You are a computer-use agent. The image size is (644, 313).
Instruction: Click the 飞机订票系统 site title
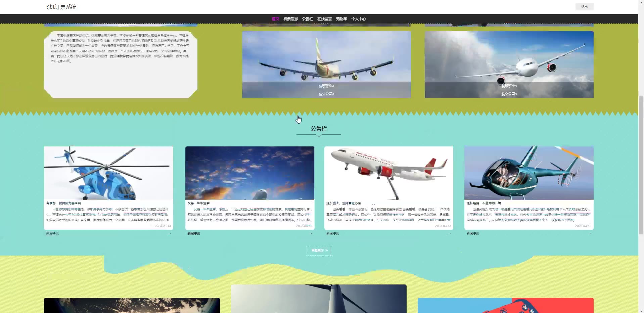point(60,7)
